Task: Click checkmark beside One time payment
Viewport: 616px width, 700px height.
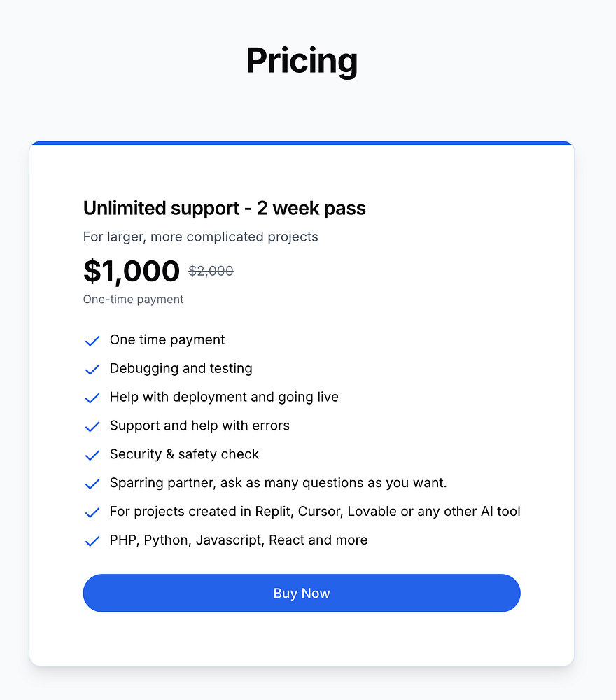Action: [x=92, y=341]
